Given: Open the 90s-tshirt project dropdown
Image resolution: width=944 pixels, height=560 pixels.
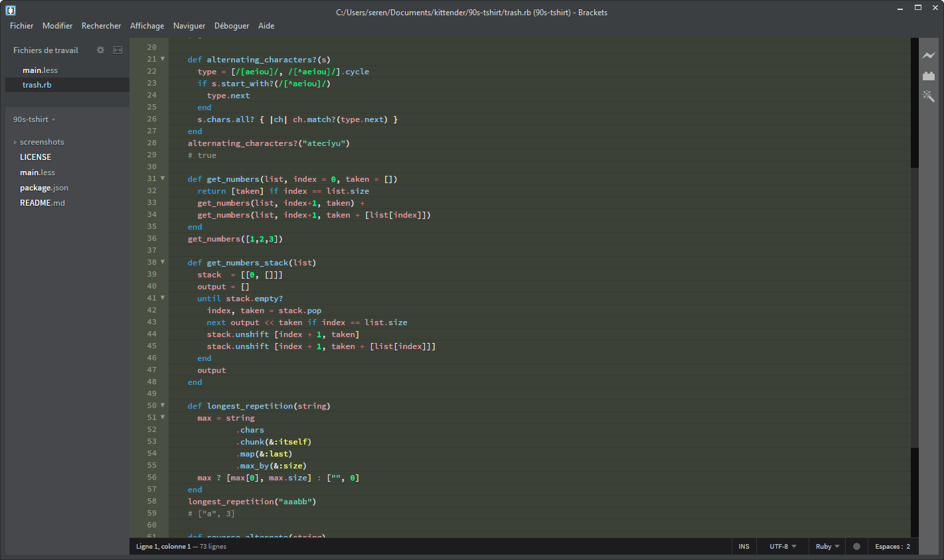Looking at the screenshot, I should pos(34,119).
